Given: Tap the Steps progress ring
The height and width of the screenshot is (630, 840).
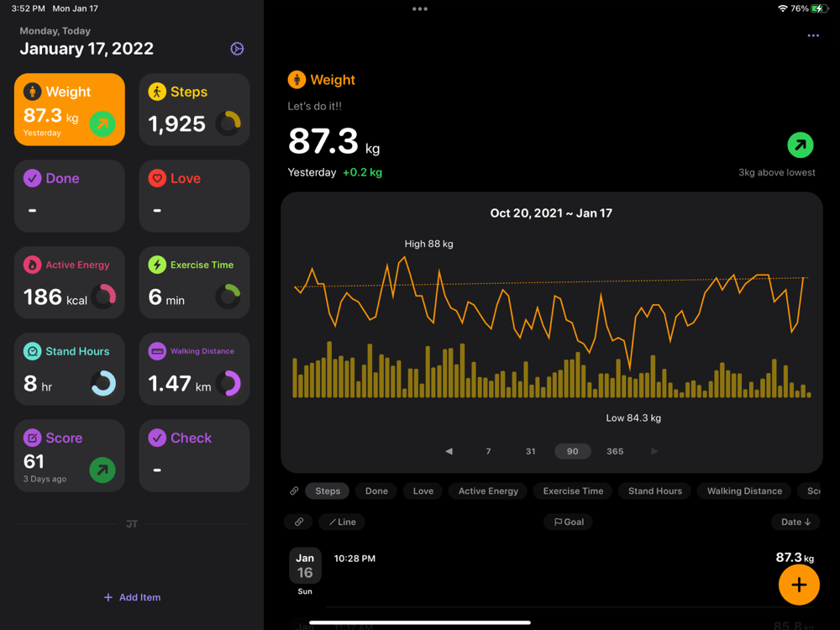Looking at the screenshot, I should coord(228,123).
